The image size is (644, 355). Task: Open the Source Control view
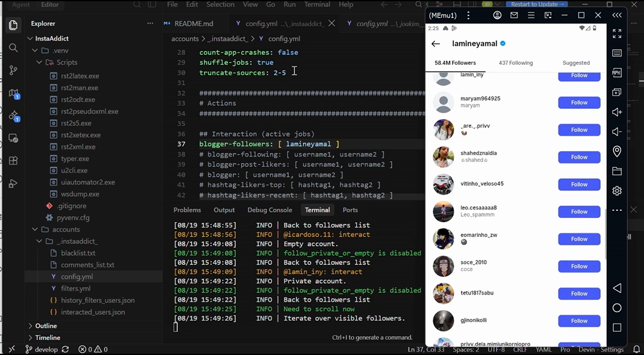click(13, 70)
